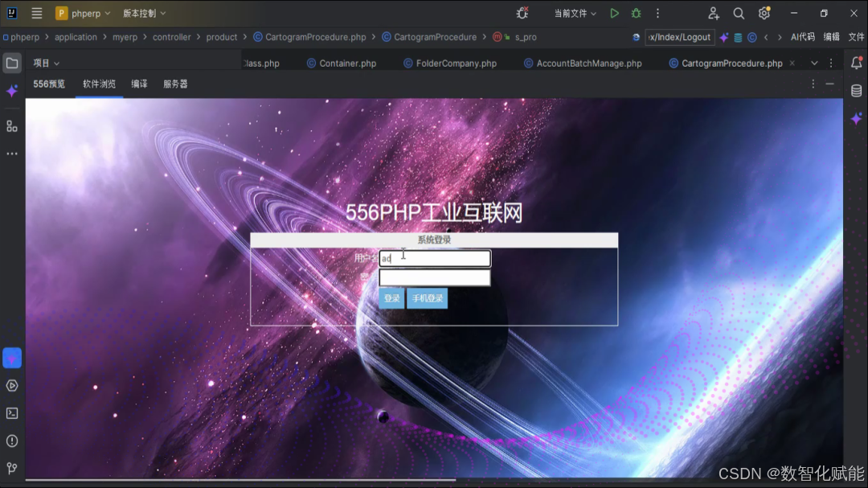Click the password input field
Viewport: 868px width, 488px height.
(435, 277)
